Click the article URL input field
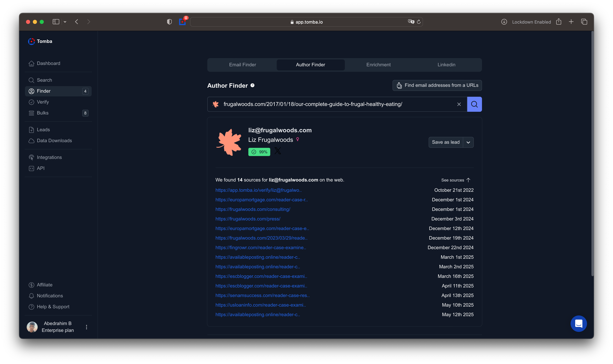 (x=337, y=104)
